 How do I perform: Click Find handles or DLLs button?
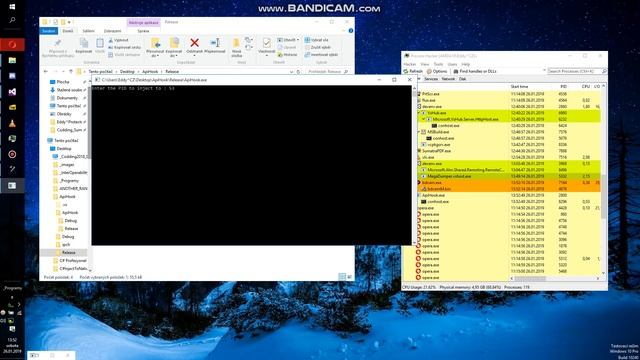(474, 71)
